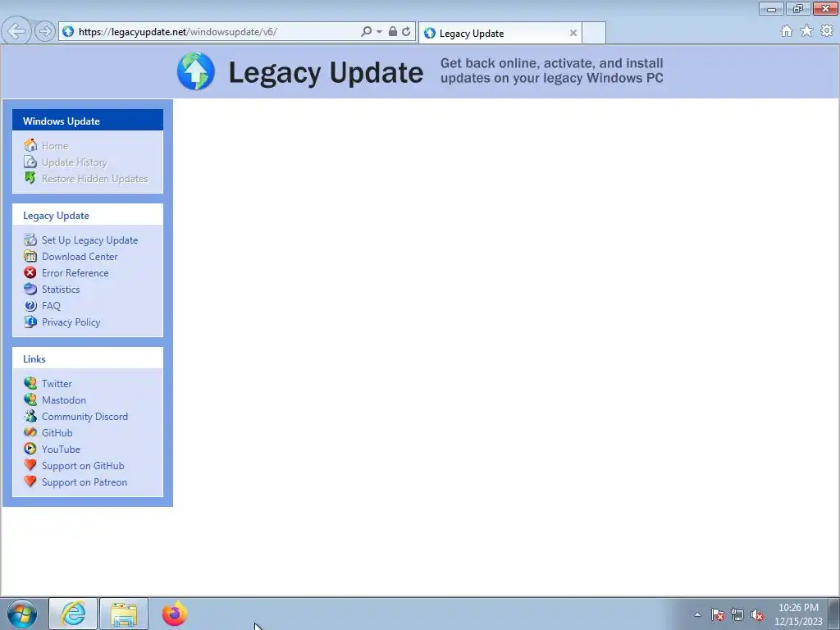
Task: Click the muted volume tray icon
Action: tap(757, 614)
